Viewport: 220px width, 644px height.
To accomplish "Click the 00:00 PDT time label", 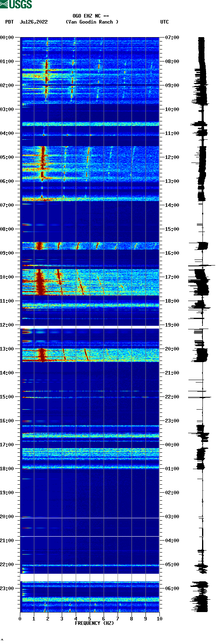I will tap(7, 38).
